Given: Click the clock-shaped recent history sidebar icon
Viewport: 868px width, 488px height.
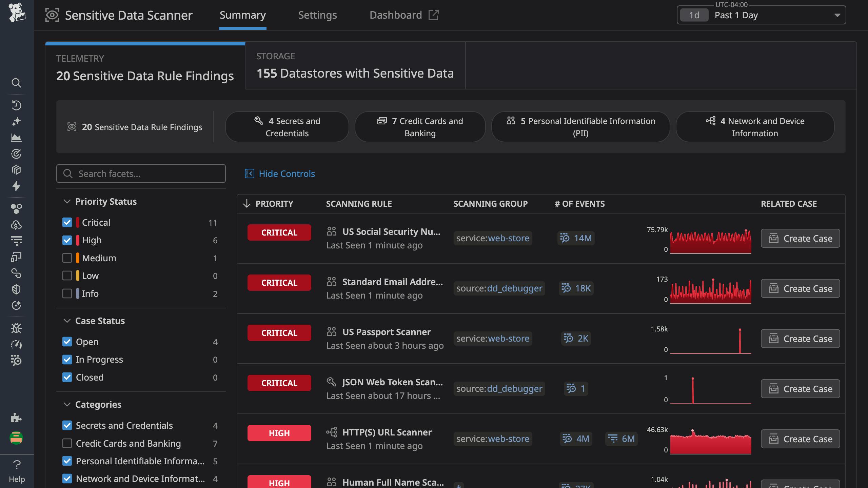Looking at the screenshot, I should click(x=16, y=105).
